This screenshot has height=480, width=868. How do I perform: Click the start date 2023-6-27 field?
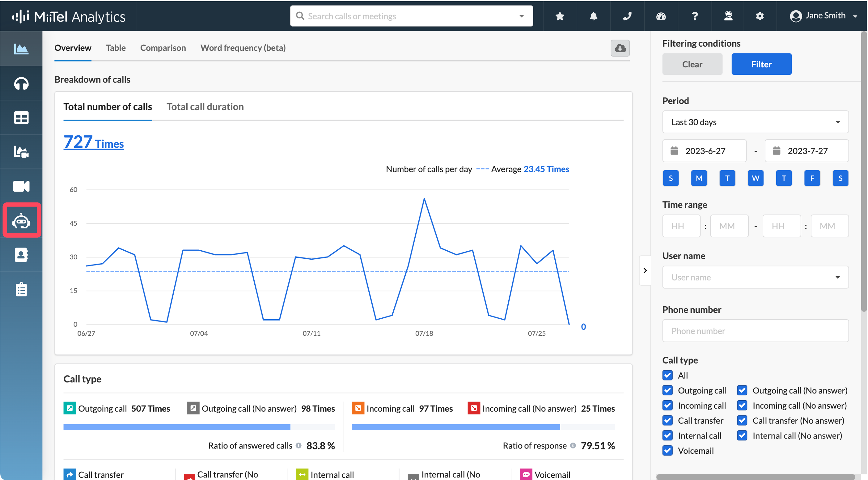pyautogui.click(x=704, y=151)
